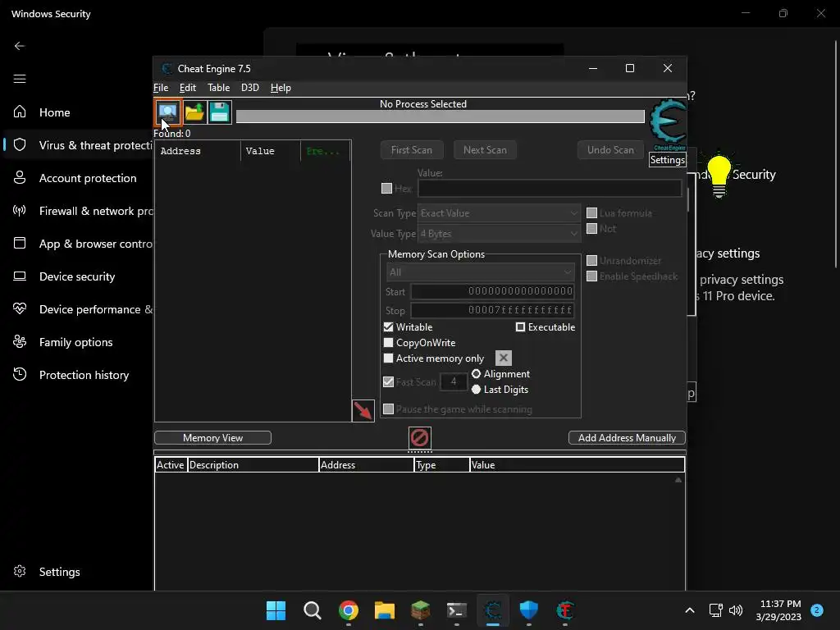840x630 pixels.
Task: Click the Start address field
Action: click(492, 291)
